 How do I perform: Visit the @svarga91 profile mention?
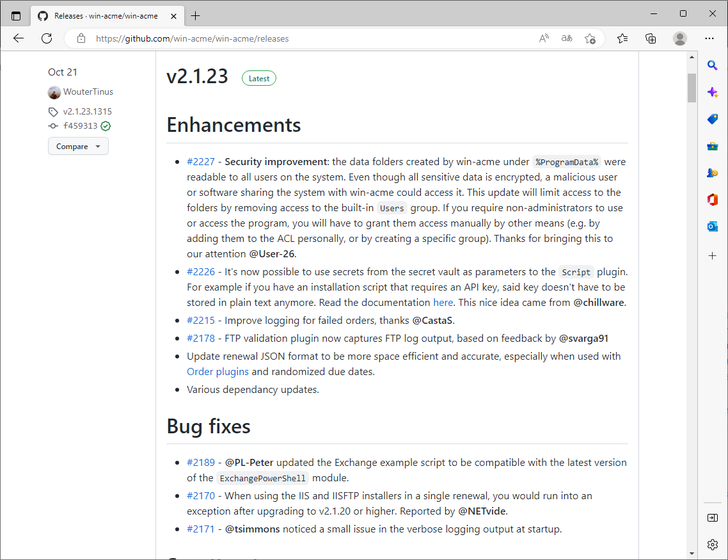point(583,339)
